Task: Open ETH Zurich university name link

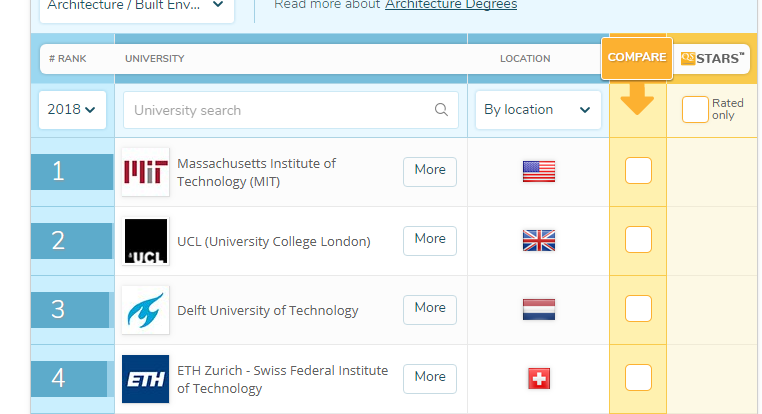Action: (x=282, y=380)
